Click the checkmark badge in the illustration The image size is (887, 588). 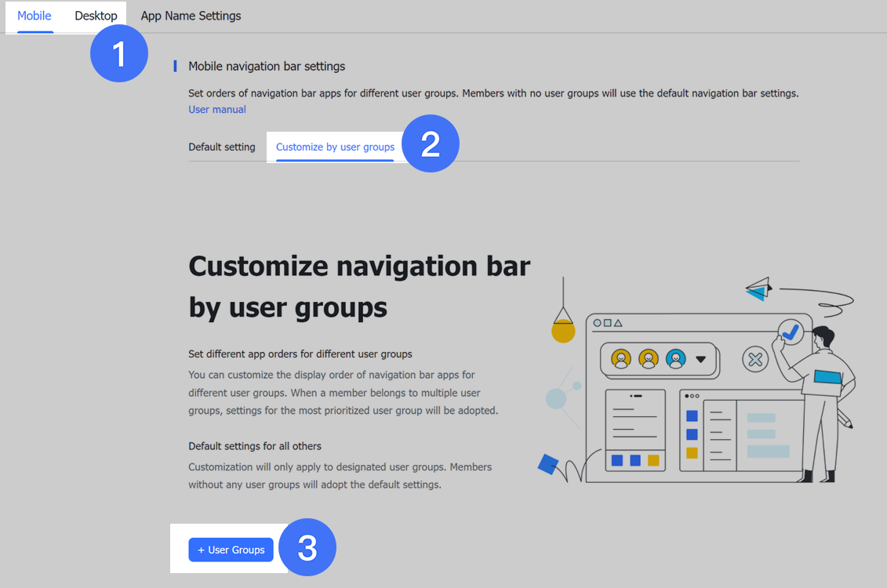791,332
